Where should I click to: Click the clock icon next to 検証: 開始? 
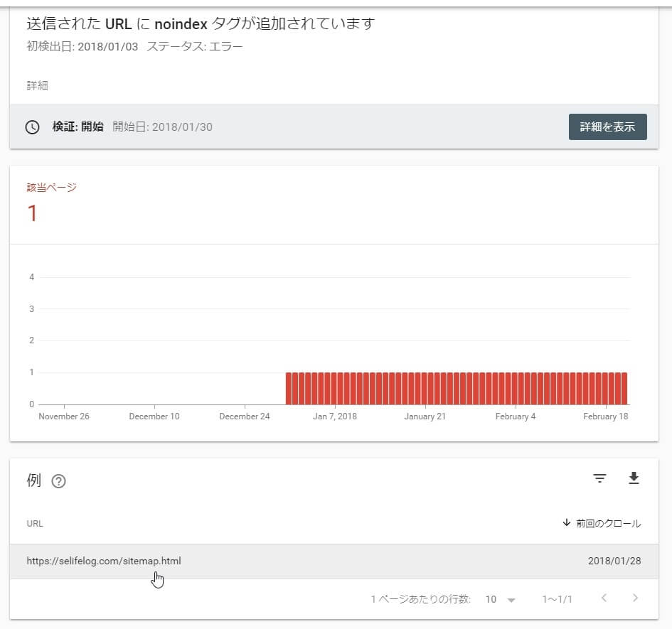(x=32, y=127)
